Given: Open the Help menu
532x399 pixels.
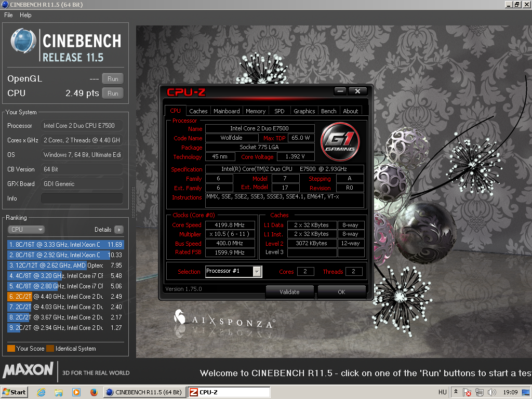Looking at the screenshot, I should (25, 15).
